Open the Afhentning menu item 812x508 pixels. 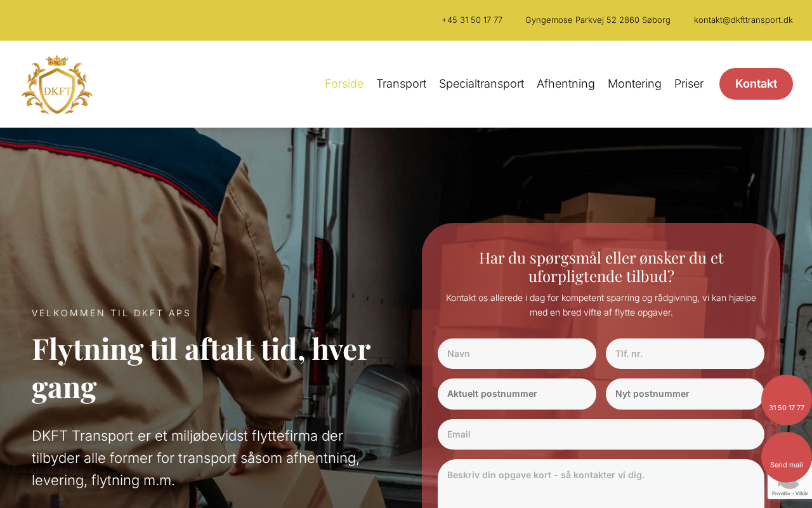pos(566,84)
